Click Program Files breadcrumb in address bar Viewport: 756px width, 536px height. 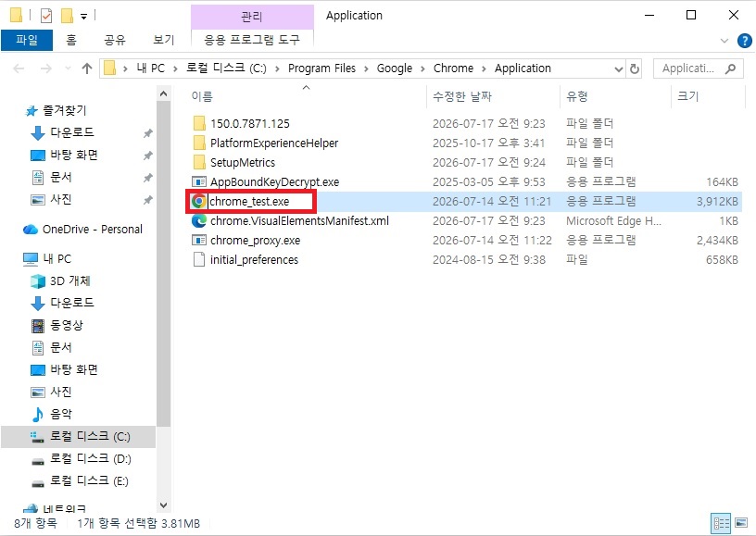pyautogui.click(x=321, y=69)
